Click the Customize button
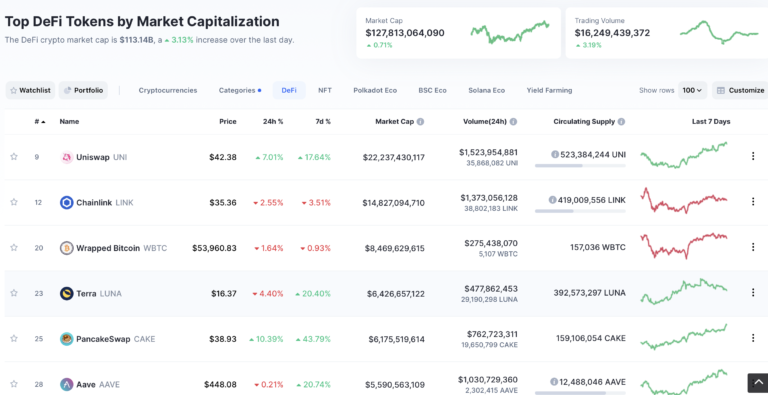The width and height of the screenshot is (768, 395). coord(741,90)
